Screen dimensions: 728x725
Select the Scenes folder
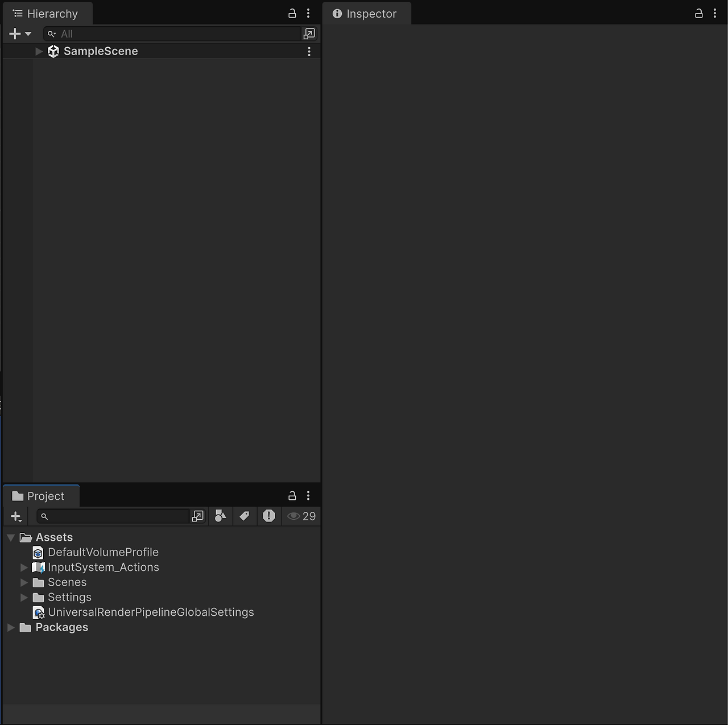[x=162, y=582]
